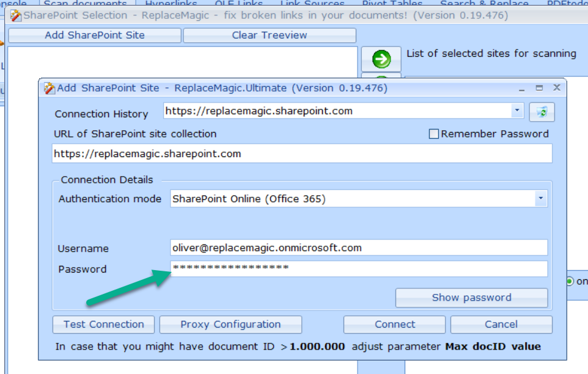The width and height of the screenshot is (588, 374).
Task: Click the Test Connection button
Action: click(x=103, y=324)
